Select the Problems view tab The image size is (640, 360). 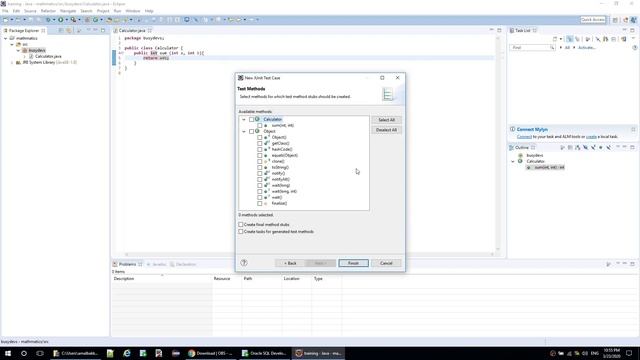pyautogui.click(x=127, y=264)
